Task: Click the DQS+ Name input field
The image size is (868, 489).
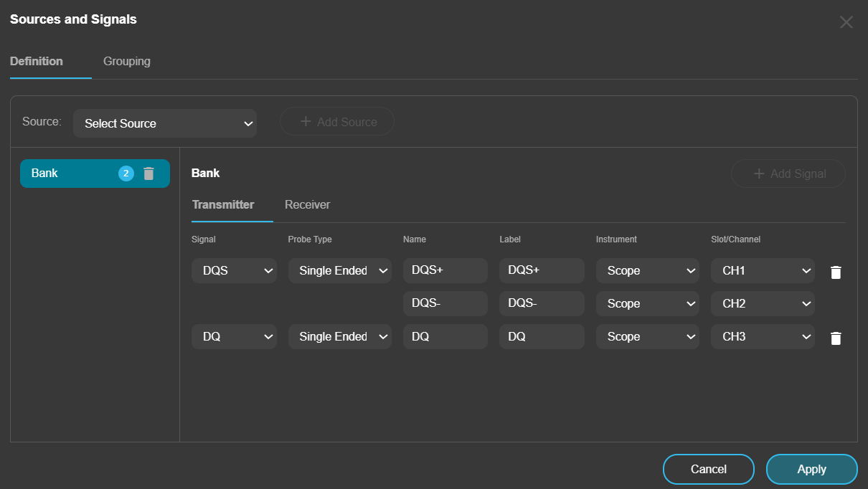Action: pos(445,271)
